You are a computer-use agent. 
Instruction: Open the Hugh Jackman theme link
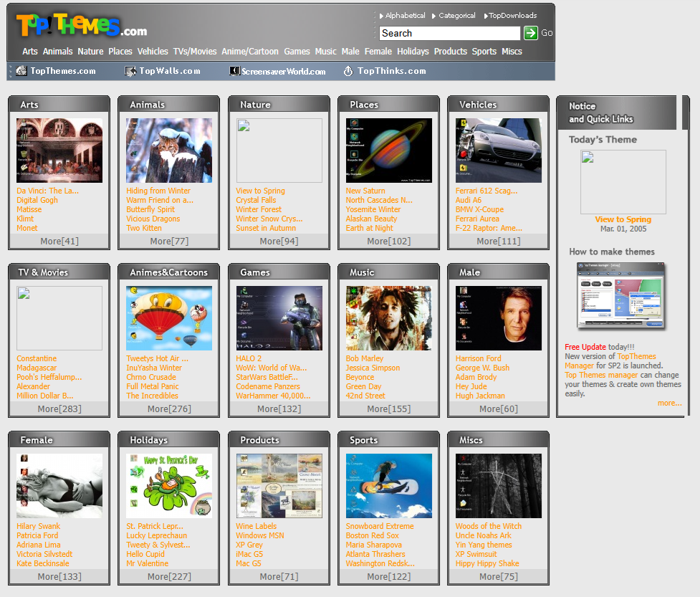point(480,396)
